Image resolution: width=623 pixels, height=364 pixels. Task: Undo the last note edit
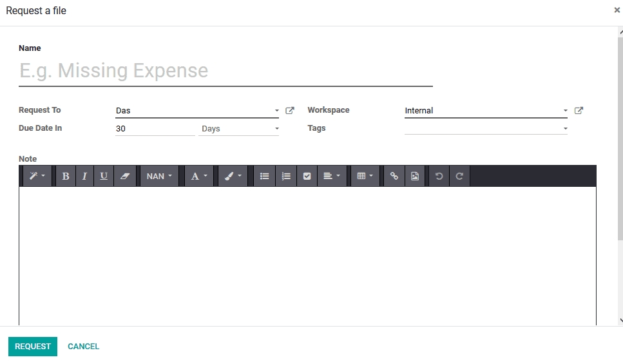[439, 176]
